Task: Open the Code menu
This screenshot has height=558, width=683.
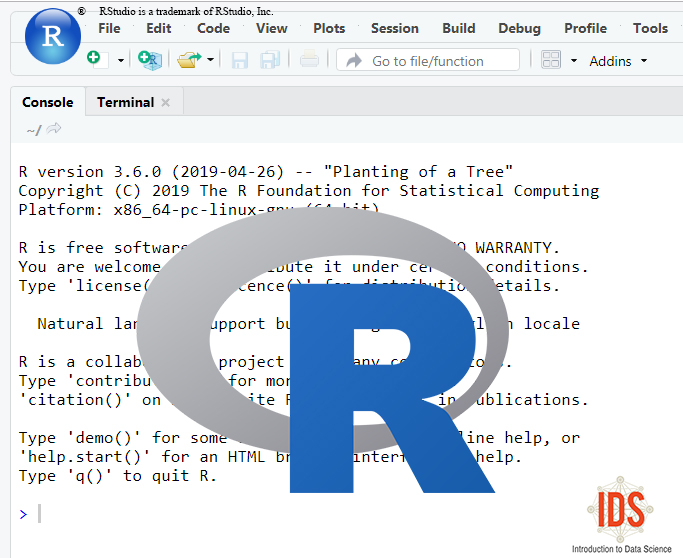Action: [x=213, y=28]
